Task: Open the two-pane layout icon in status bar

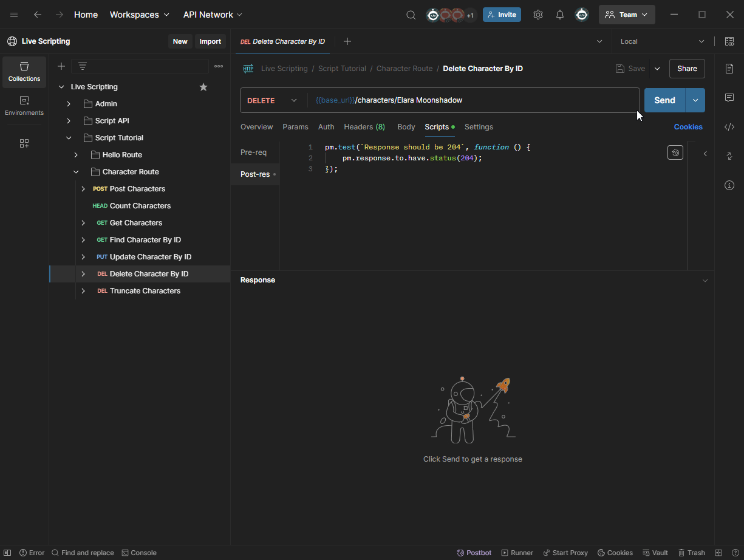Action: click(x=718, y=553)
